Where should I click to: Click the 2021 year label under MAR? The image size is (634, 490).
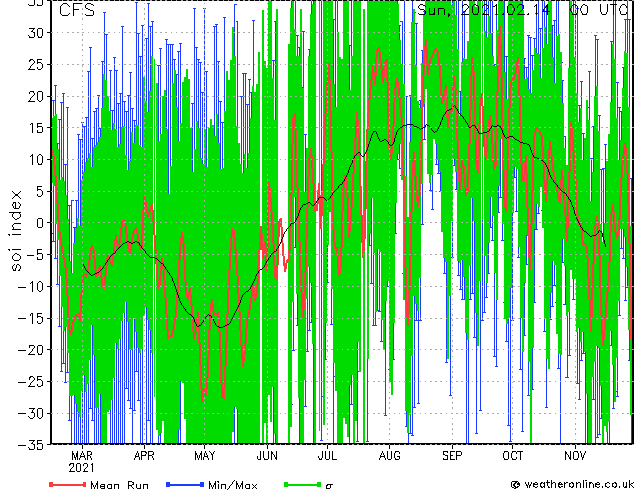(82, 468)
